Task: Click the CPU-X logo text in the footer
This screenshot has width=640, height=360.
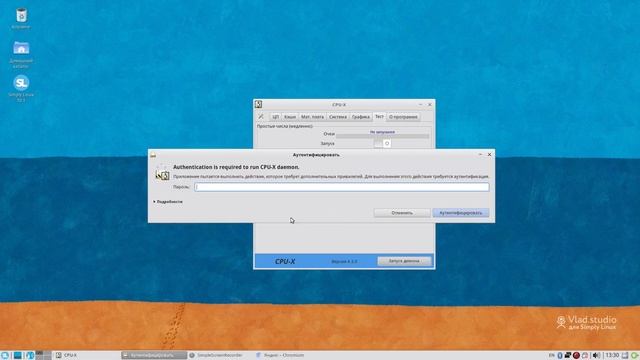Action: click(285, 261)
